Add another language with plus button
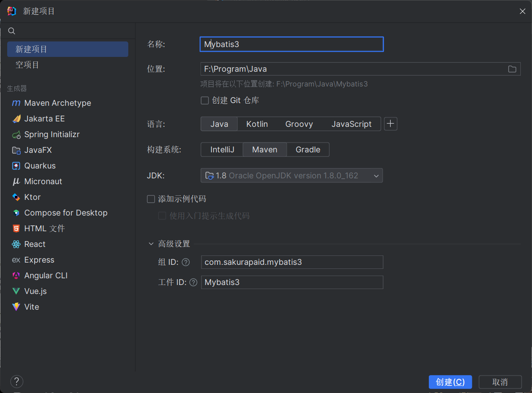Viewport: 532px width, 393px height. [x=391, y=124]
